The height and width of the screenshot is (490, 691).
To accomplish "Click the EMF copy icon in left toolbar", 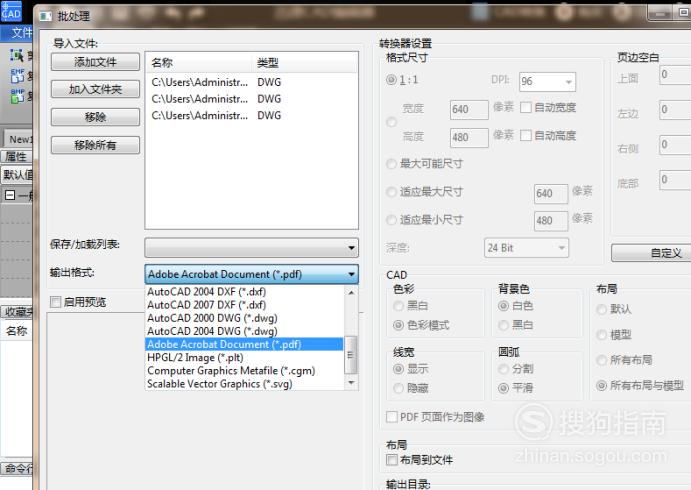I will point(17,76).
